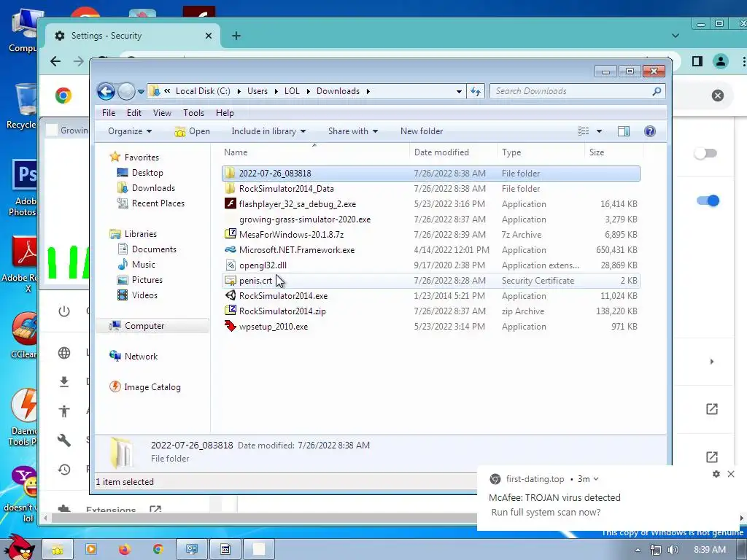Click New folder button
Screen dimensions: 747x560
coord(422,131)
